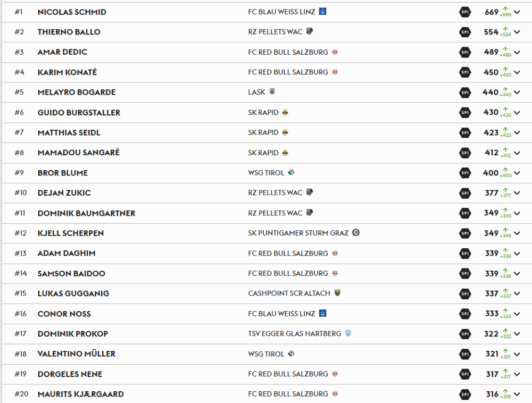
Task: Click the Sturm Graz crest beside Kjell Scherpen
Action: (356, 233)
